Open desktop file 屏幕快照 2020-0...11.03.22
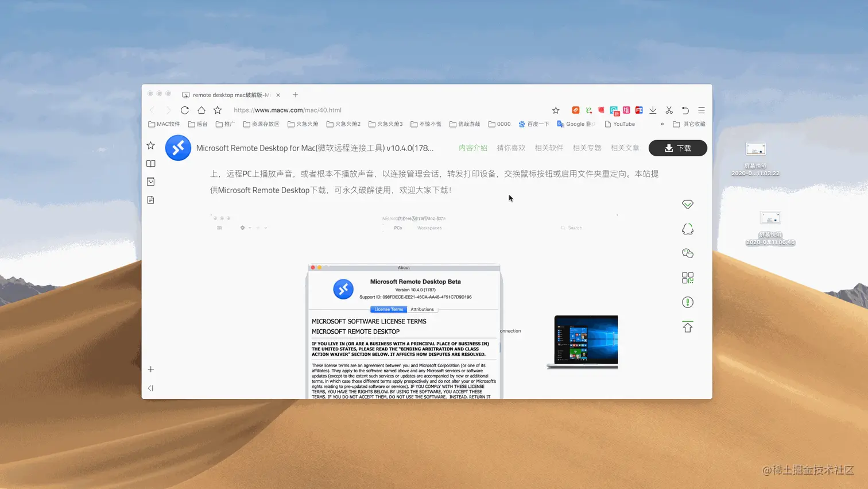The image size is (868, 489). coord(755,159)
